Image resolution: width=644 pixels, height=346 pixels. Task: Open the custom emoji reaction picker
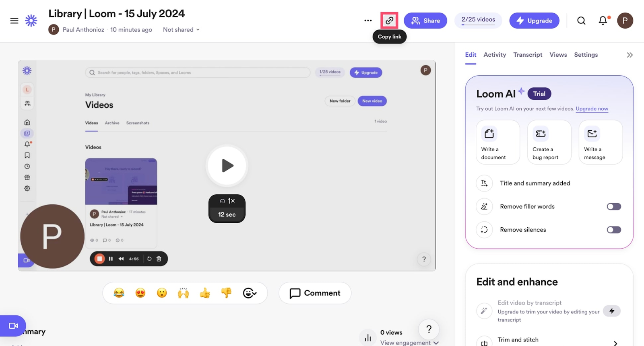click(x=249, y=293)
